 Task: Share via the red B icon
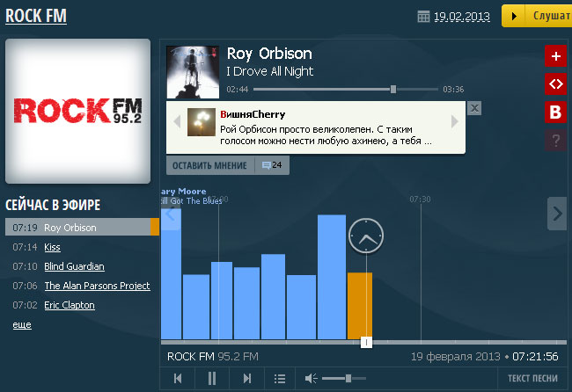(x=555, y=112)
